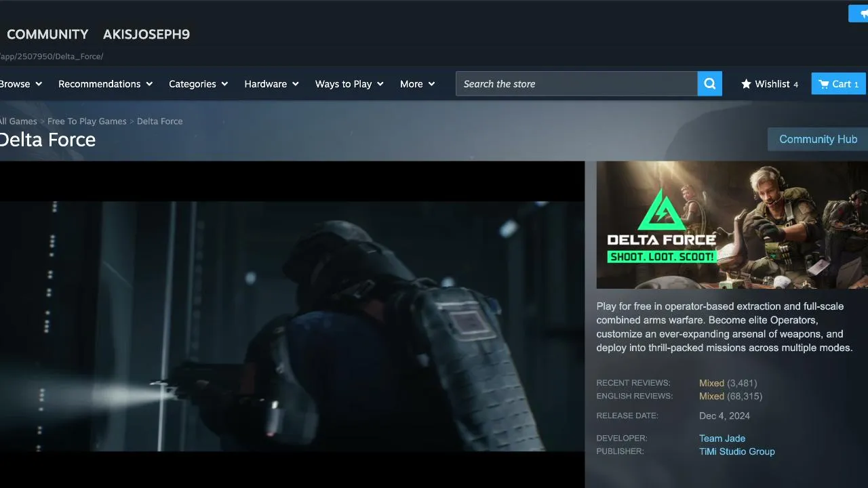The image size is (868, 488).
Task: Open the AKISJOSEPH9 profile menu
Action: (x=146, y=35)
